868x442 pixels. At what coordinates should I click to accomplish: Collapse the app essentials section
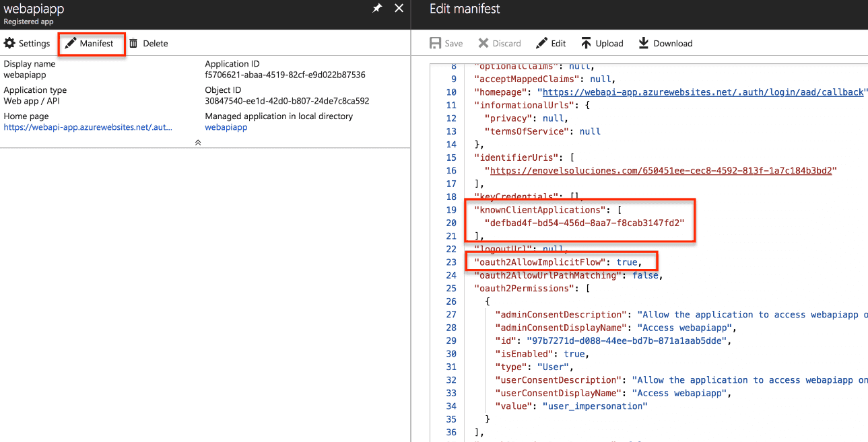pyautogui.click(x=198, y=143)
